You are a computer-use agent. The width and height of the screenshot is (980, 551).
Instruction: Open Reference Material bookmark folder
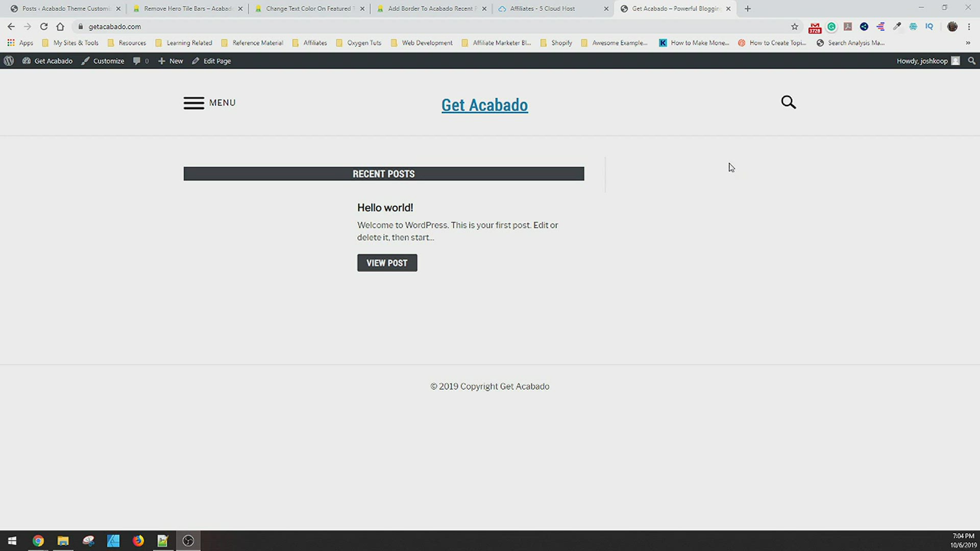point(252,43)
